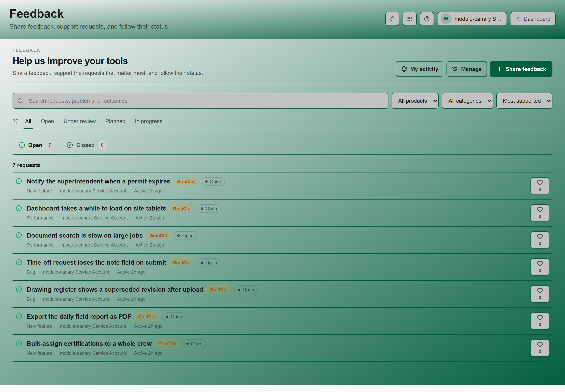Select the Under review filter

click(80, 121)
